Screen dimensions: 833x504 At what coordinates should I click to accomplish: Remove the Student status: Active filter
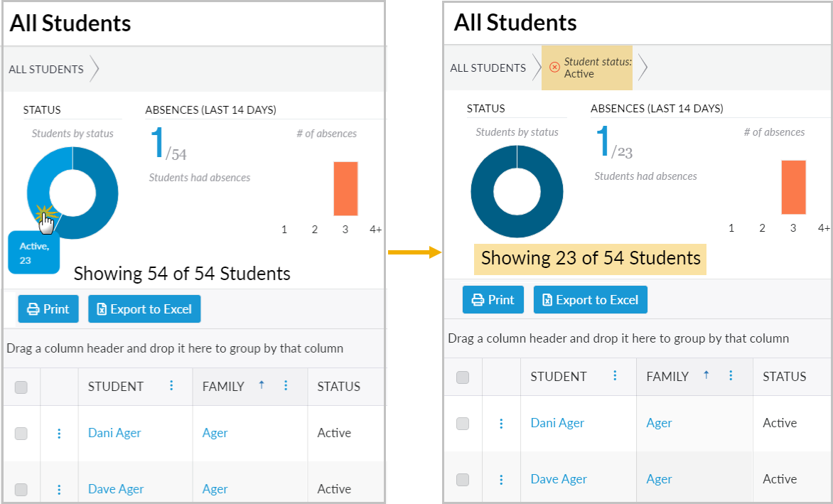pyautogui.click(x=555, y=68)
